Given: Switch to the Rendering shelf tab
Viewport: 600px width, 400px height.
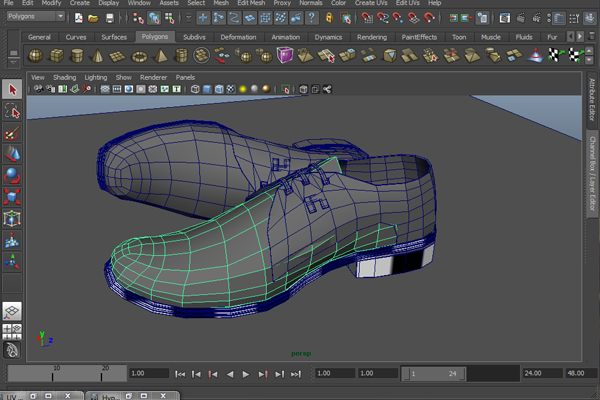Looking at the screenshot, I should [x=372, y=37].
